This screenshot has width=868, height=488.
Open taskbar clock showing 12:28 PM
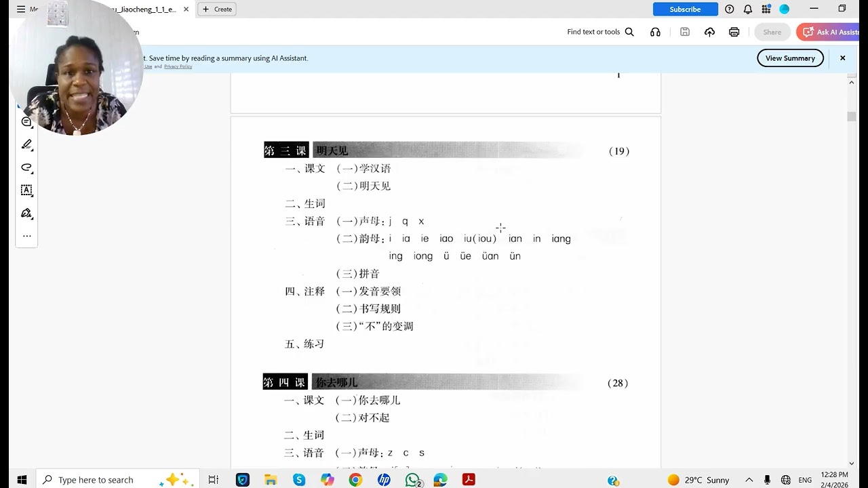[834, 480]
